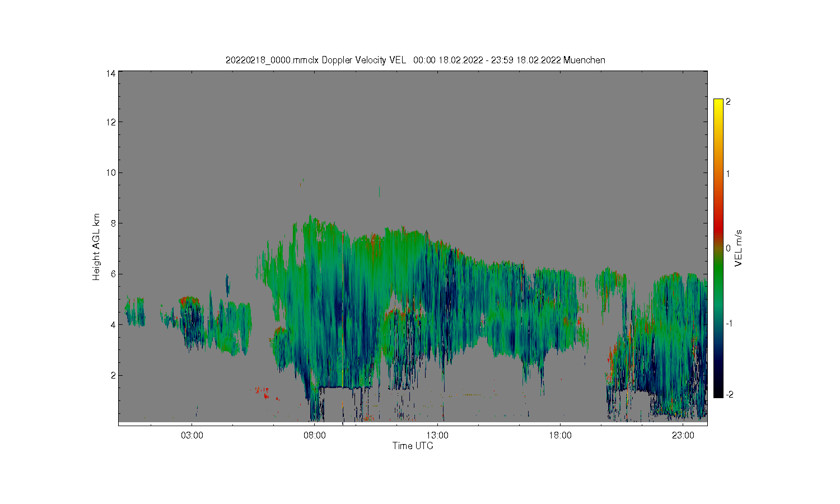
Task: Click the colorbar tick label -2
Action: [x=730, y=394]
